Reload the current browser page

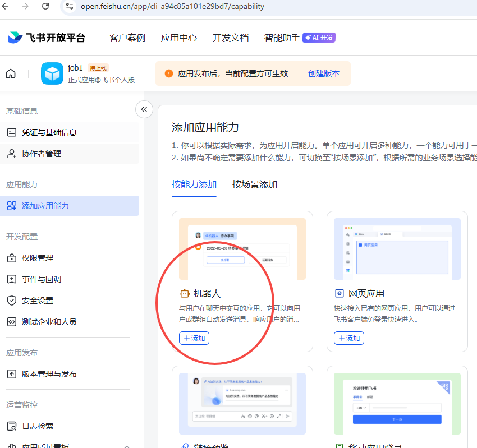tap(45, 6)
